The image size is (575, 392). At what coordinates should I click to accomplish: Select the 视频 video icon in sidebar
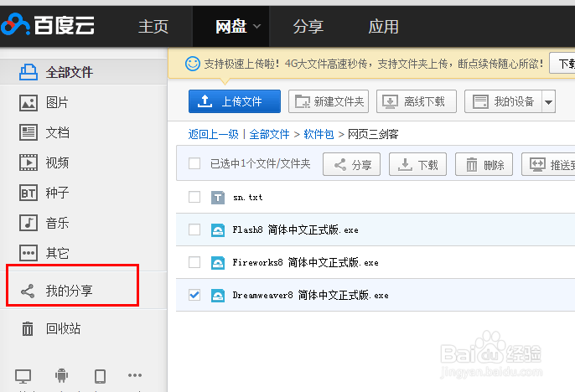click(28, 162)
